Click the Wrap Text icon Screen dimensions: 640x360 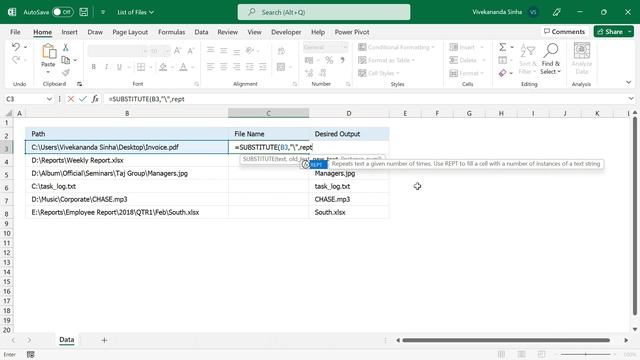(281, 51)
